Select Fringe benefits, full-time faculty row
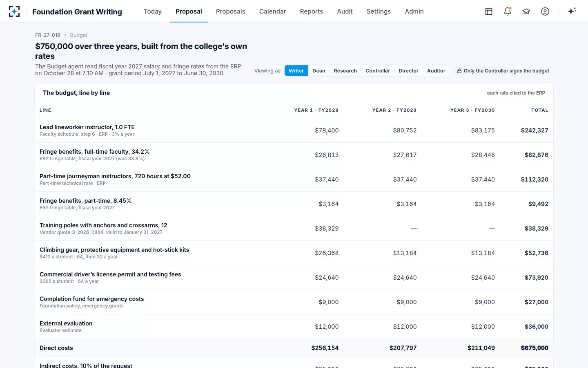 pos(294,155)
